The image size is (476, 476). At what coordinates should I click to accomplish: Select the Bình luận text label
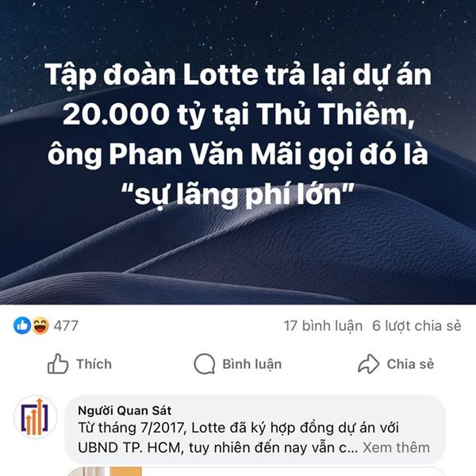pos(252,364)
